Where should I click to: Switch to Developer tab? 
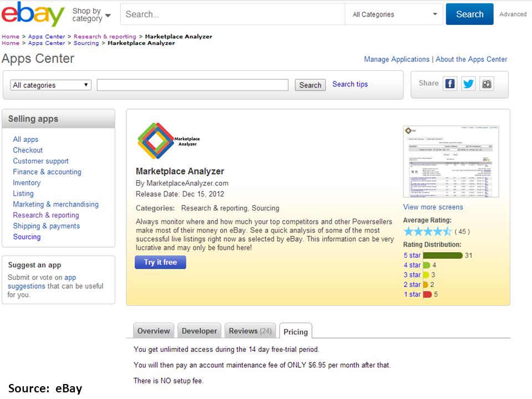(199, 331)
